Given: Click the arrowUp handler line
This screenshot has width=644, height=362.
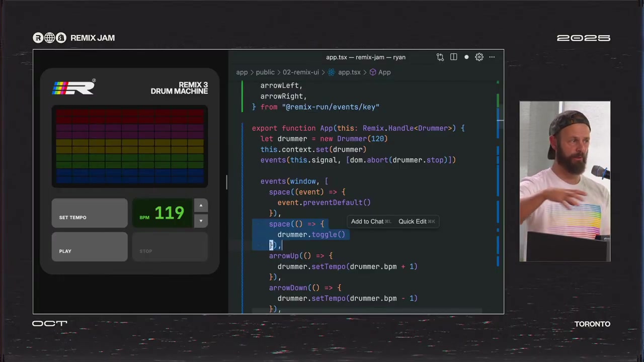Looking at the screenshot, I should point(301,256).
